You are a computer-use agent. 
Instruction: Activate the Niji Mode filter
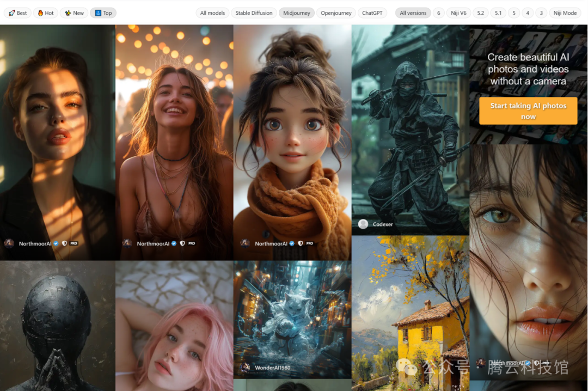click(x=565, y=13)
